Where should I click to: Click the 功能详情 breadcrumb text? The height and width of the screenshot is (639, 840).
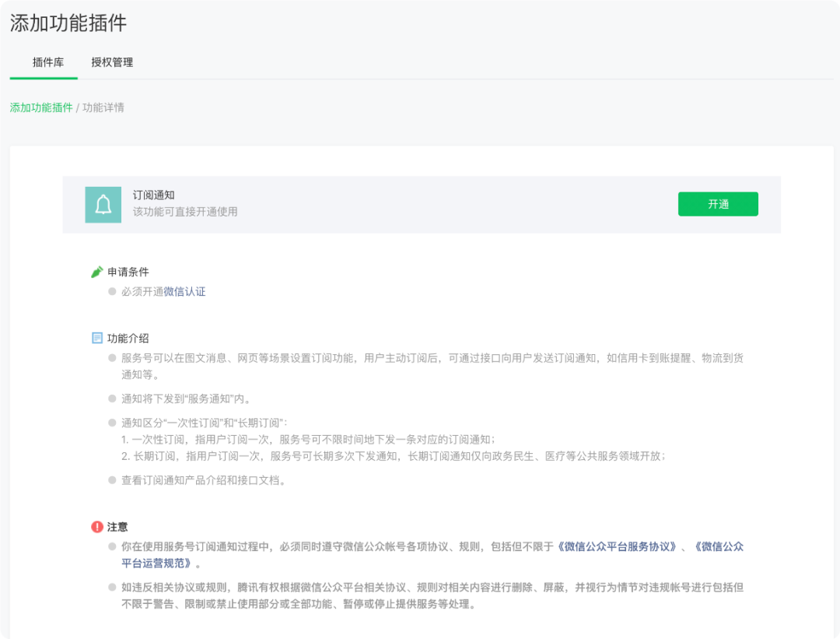(103, 107)
